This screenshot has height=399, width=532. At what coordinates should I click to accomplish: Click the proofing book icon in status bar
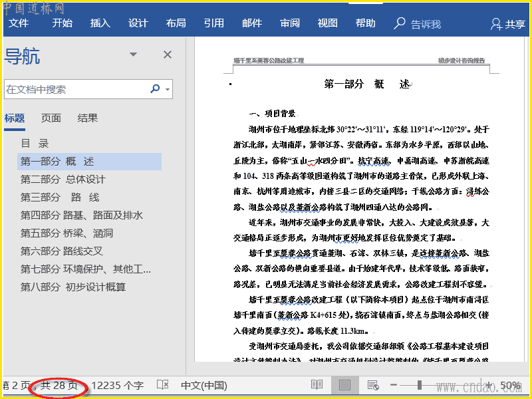(x=163, y=385)
